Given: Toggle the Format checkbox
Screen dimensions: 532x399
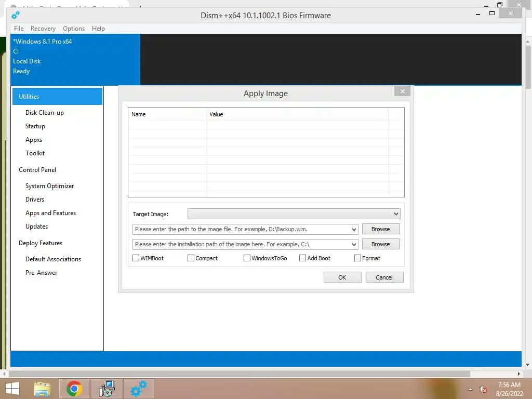Looking at the screenshot, I should (357, 258).
